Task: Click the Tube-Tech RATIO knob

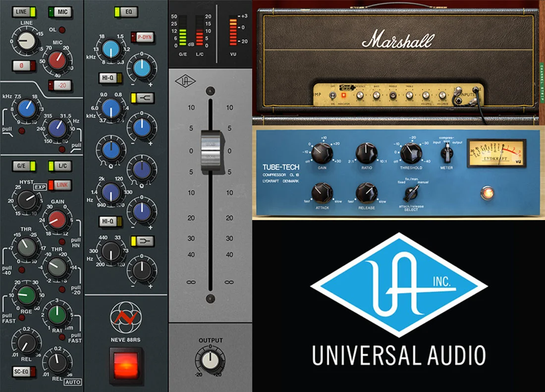Action: click(366, 153)
